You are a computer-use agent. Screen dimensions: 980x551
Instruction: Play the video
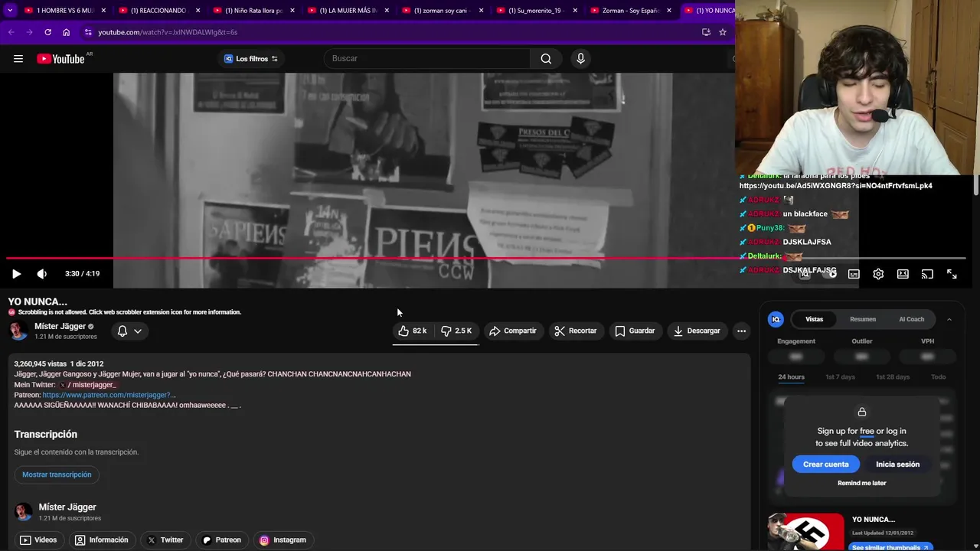pos(16,274)
